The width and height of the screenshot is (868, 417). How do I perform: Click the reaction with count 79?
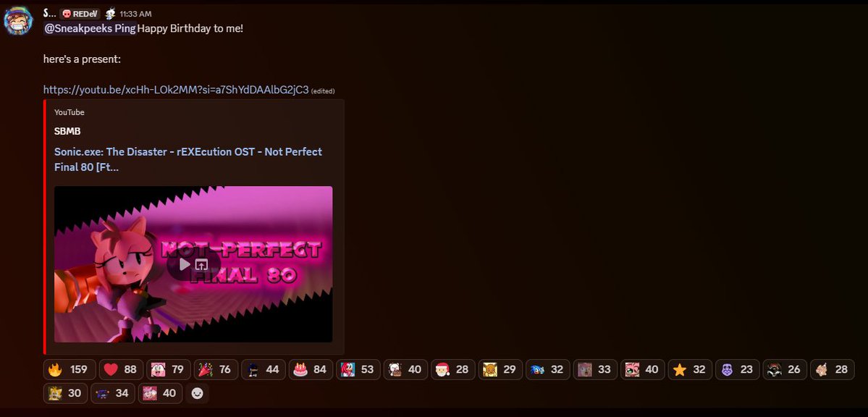tap(168, 369)
